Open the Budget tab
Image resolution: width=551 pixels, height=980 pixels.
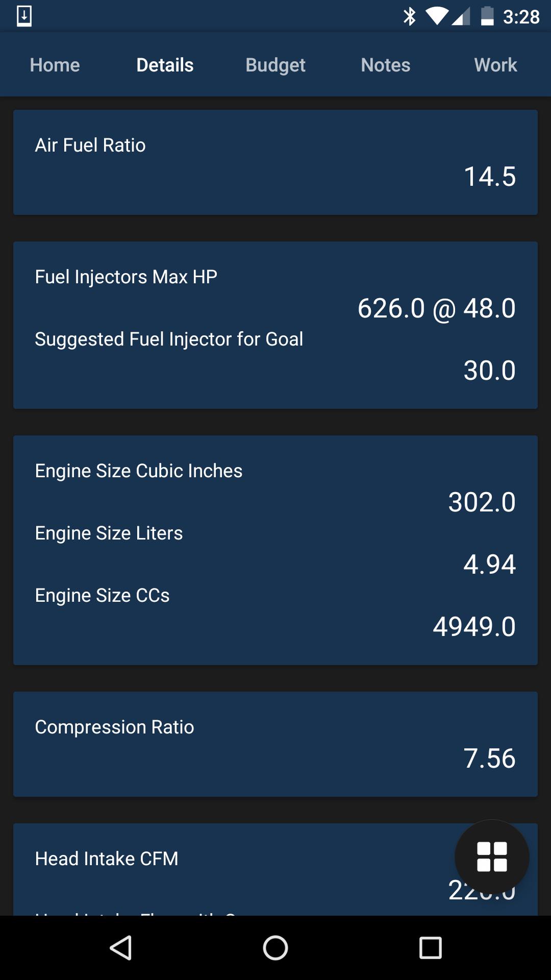275,65
